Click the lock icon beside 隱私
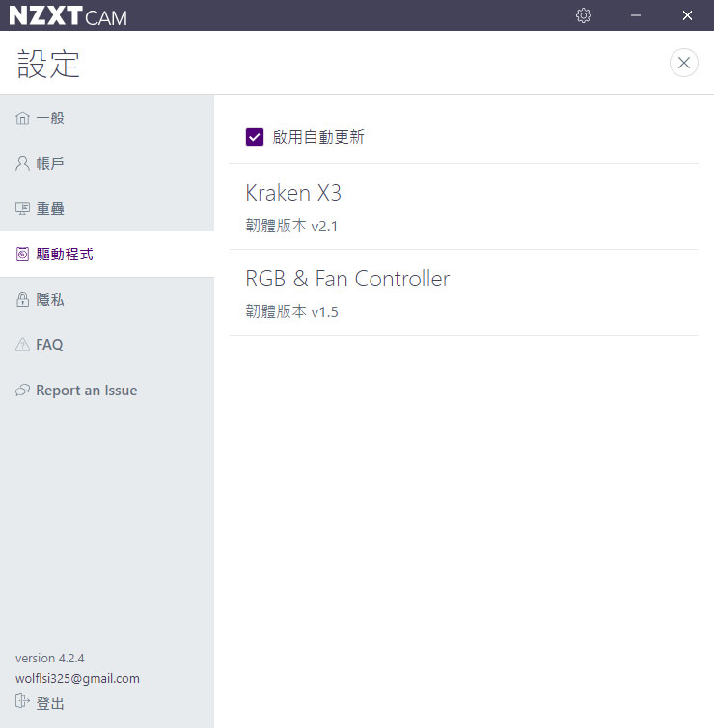 click(22, 300)
